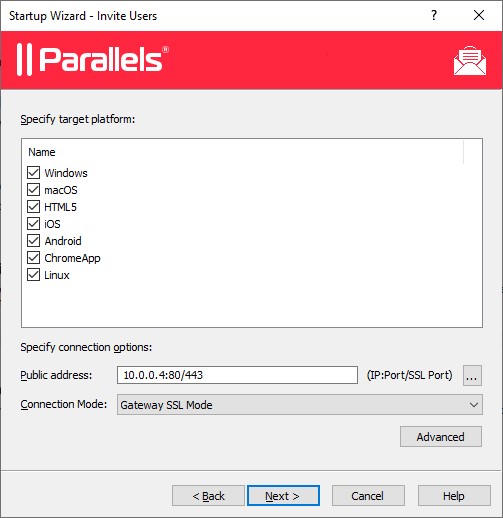Uncheck the ChromeApp platform checkbox
The width and height of the screenshot is (503, 518).
[x=33, y=258]
